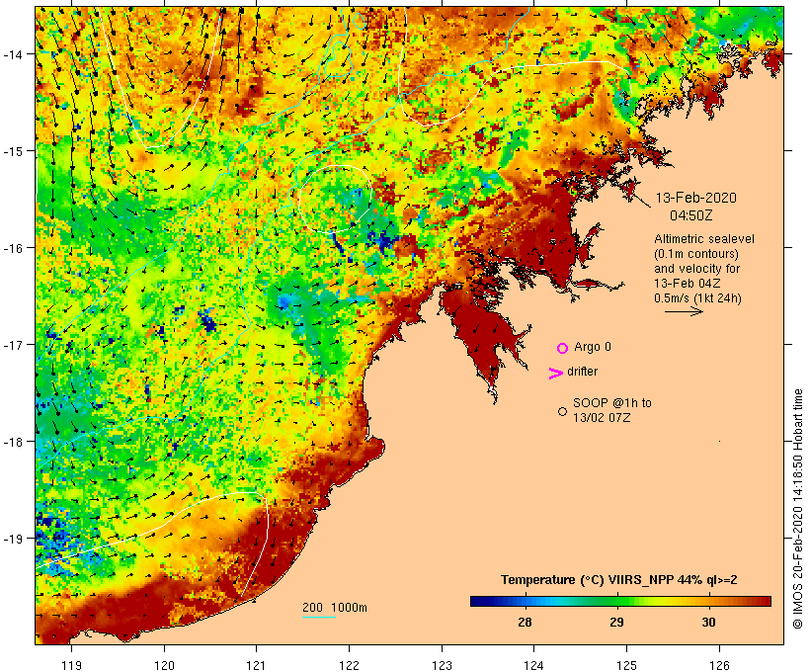Click the '30' colorbar value
This screenshot has height=672, width=810.
click(709, 623)
